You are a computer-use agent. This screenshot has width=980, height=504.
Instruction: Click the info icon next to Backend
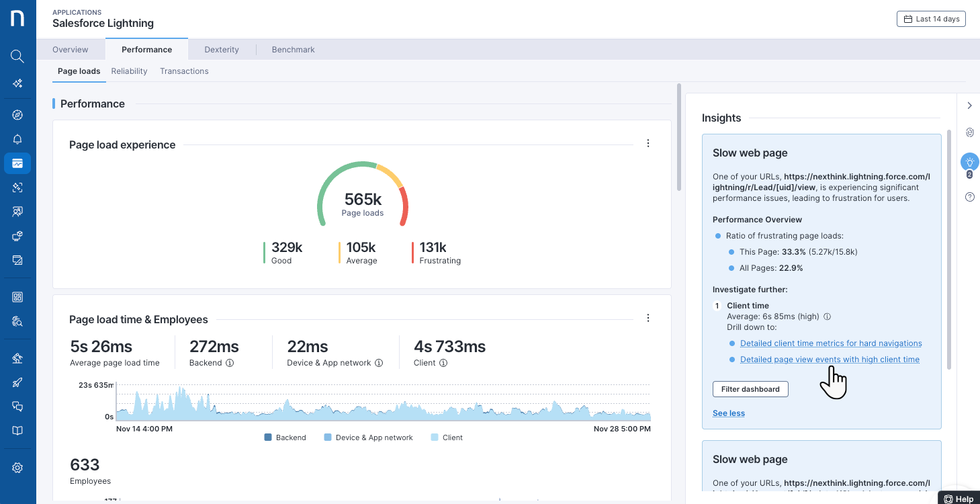pos(230,363)
